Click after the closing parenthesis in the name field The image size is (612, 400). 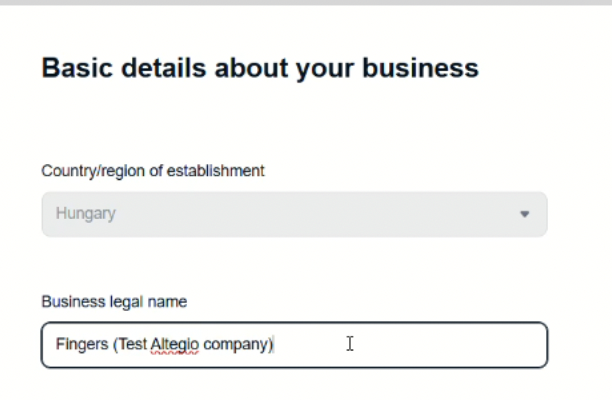point(276,345)
